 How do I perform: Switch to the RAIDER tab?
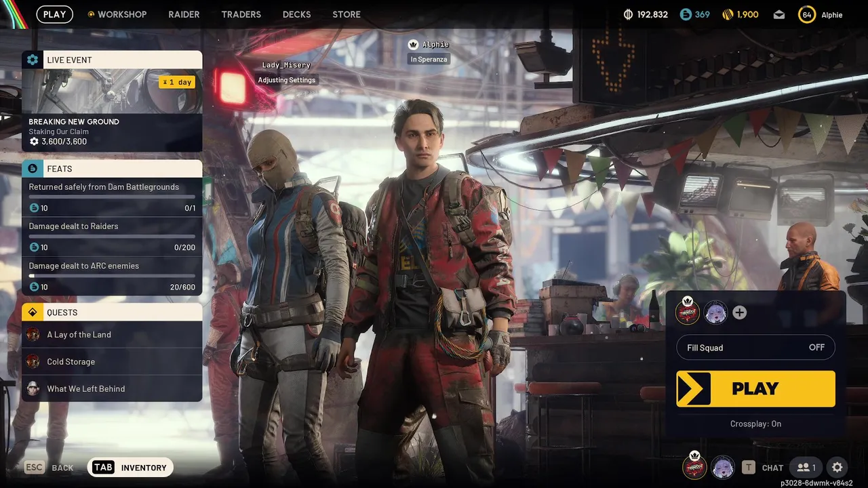[184, 14]
